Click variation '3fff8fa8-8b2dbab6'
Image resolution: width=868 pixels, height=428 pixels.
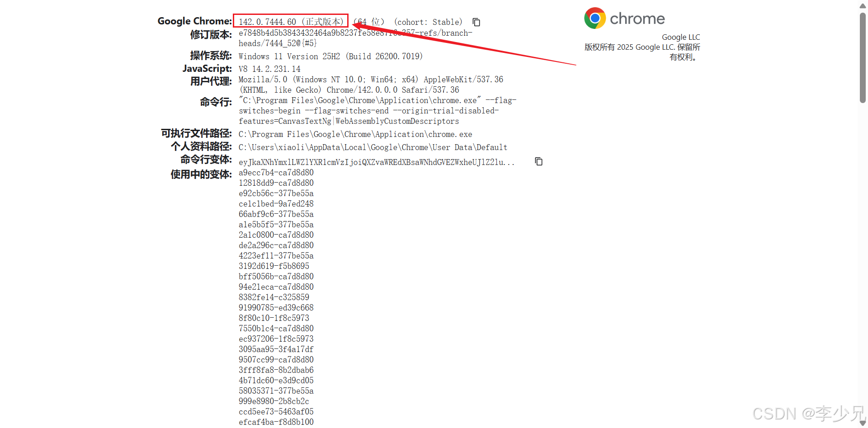click(276, 370)
